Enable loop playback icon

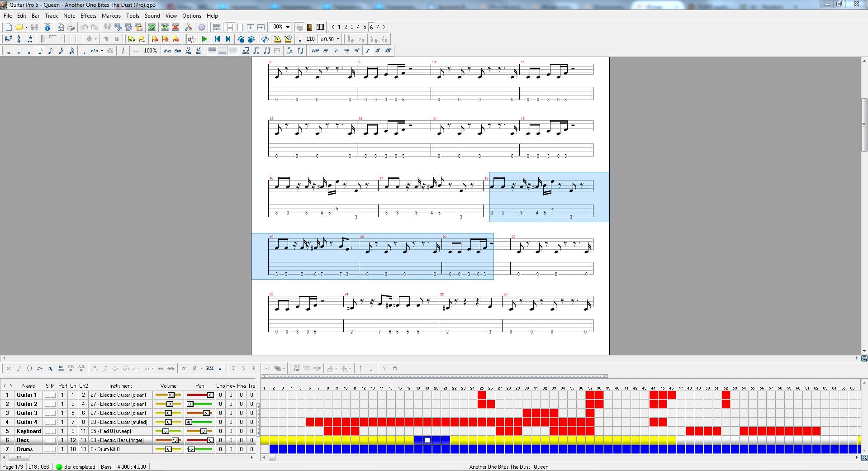tap(265, 39)
